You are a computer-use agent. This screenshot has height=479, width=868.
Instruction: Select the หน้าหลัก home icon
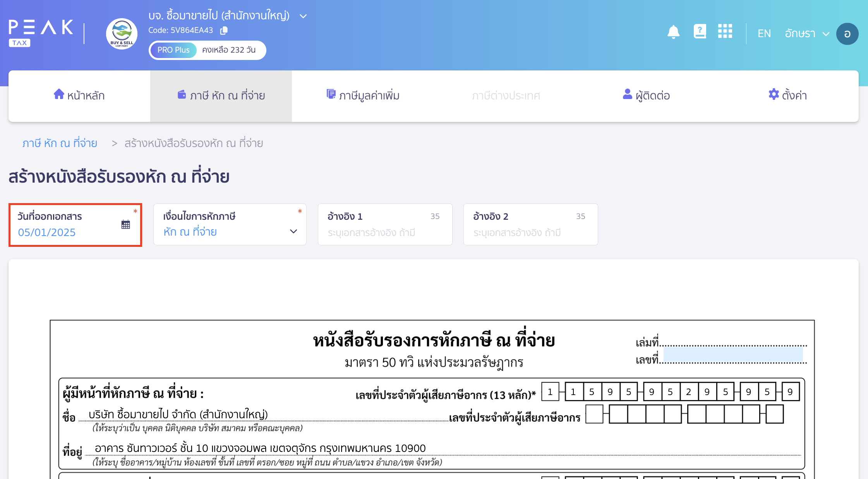59,94
